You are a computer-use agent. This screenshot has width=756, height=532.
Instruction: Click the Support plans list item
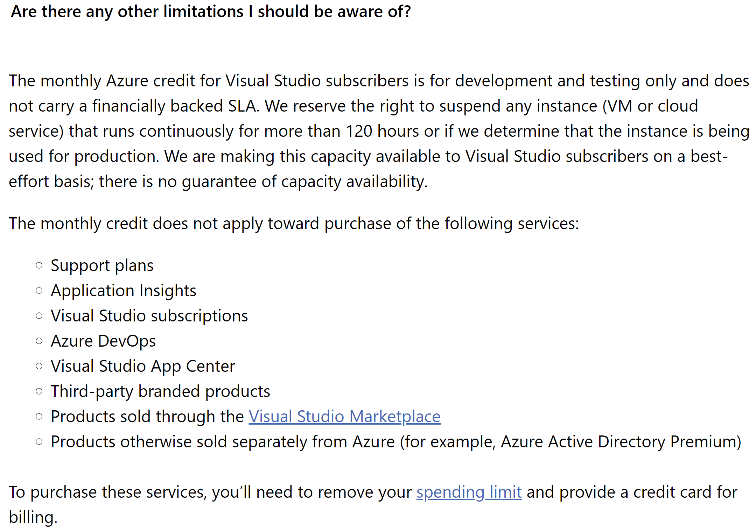point(102,265)
